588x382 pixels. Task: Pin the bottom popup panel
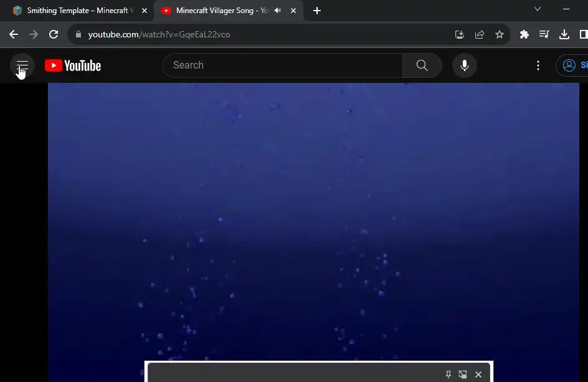[448, 374]
